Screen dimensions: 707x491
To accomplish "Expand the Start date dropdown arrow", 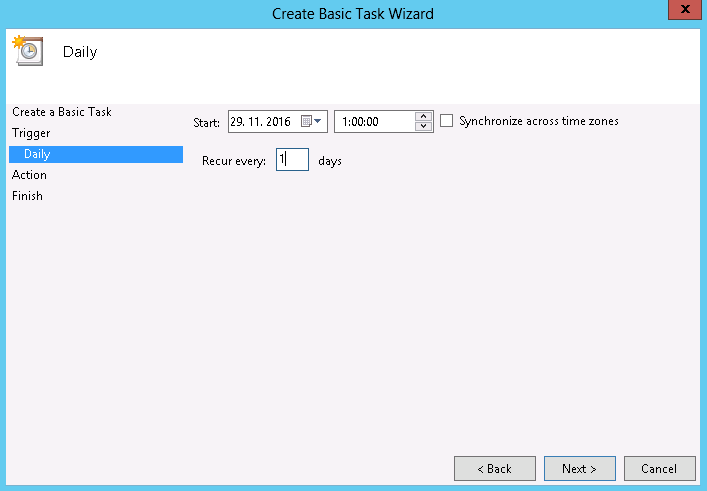I will (x=319, y=121).
